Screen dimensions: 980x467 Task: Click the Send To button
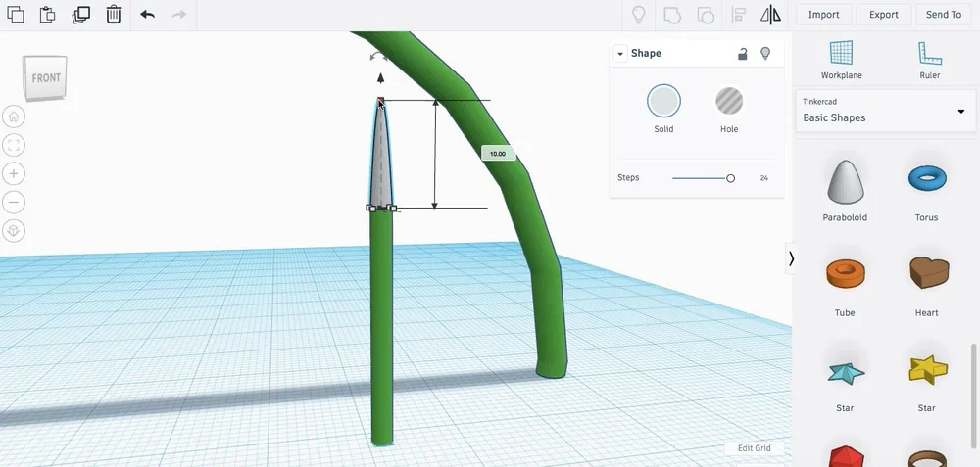tap(943, 15)
